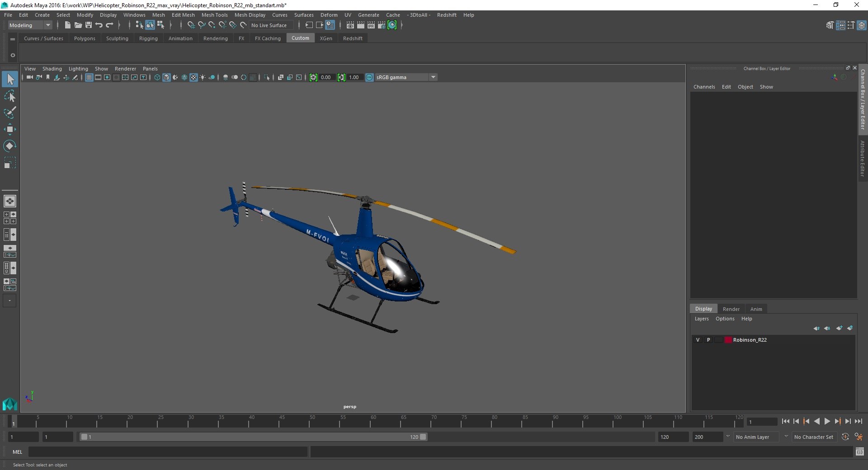The width and height of the screenshot is (868, 470).
Task: Open the viewport Lighting menu
Action: (x=78, y=69)
